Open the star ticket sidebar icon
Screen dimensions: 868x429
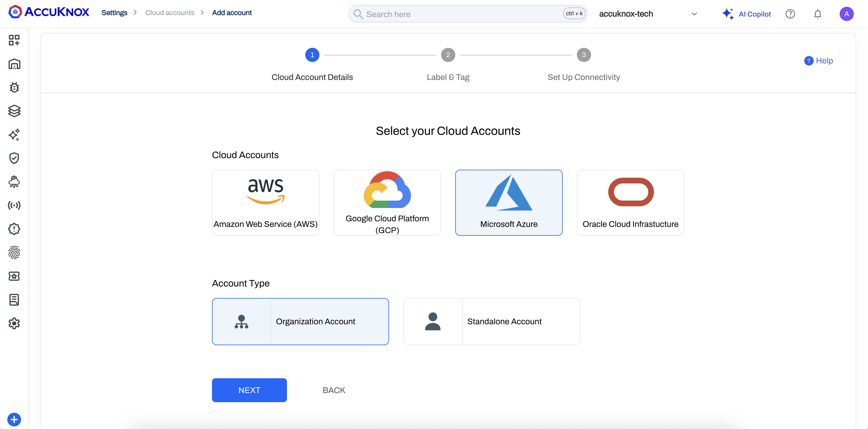14,276
